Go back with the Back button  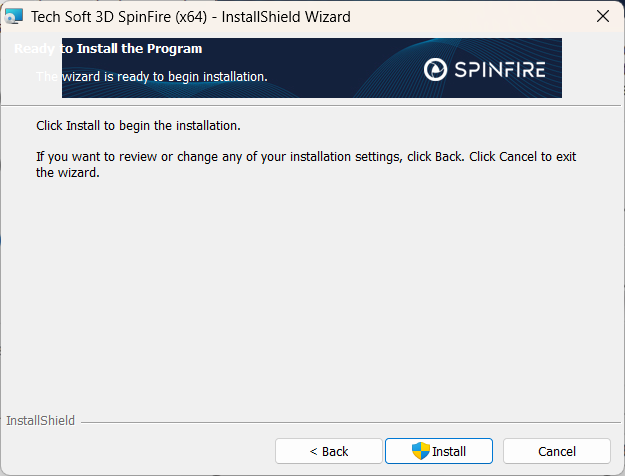point(328,452)
